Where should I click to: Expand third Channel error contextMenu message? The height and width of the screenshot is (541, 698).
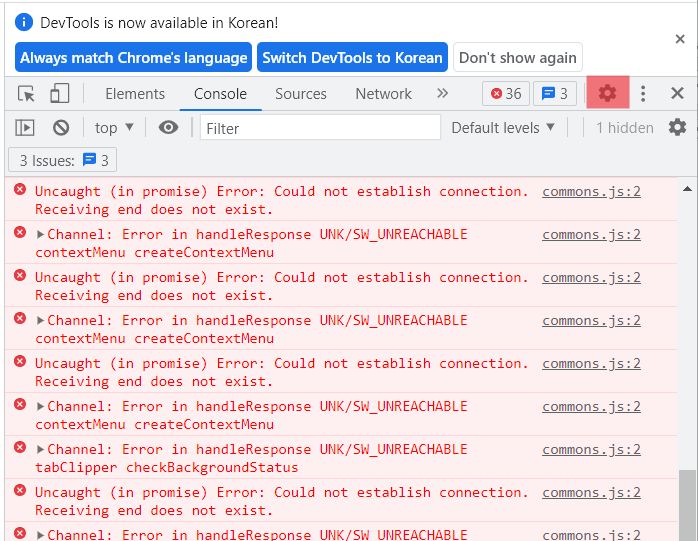[x=41, y=406]
